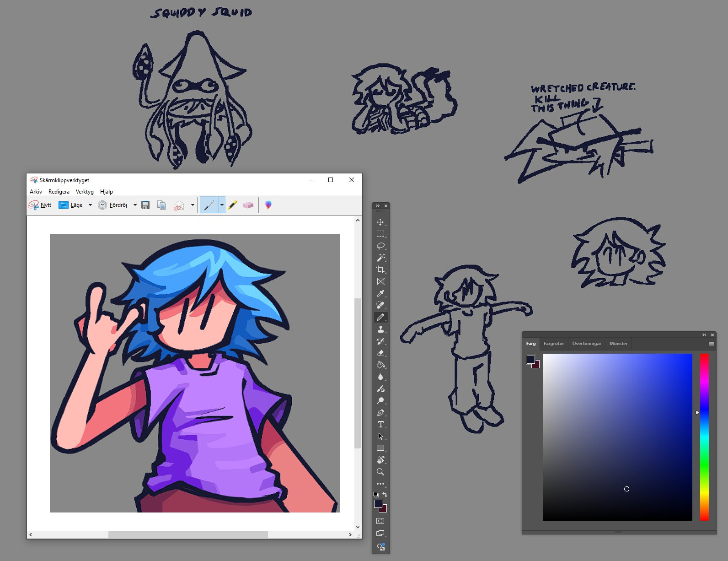
Task: Click the foreground color swatch in toolbar
Action: coord(378,504)
